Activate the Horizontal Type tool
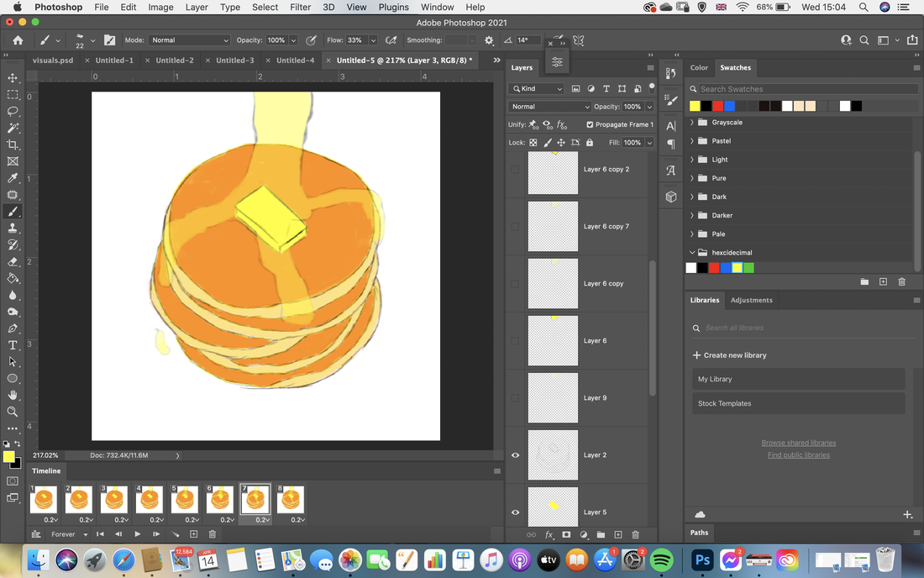The image size is (924, 578). 13,345
